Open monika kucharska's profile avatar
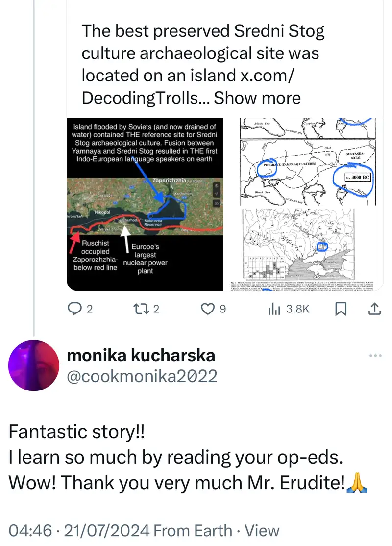 coord(34,365)
